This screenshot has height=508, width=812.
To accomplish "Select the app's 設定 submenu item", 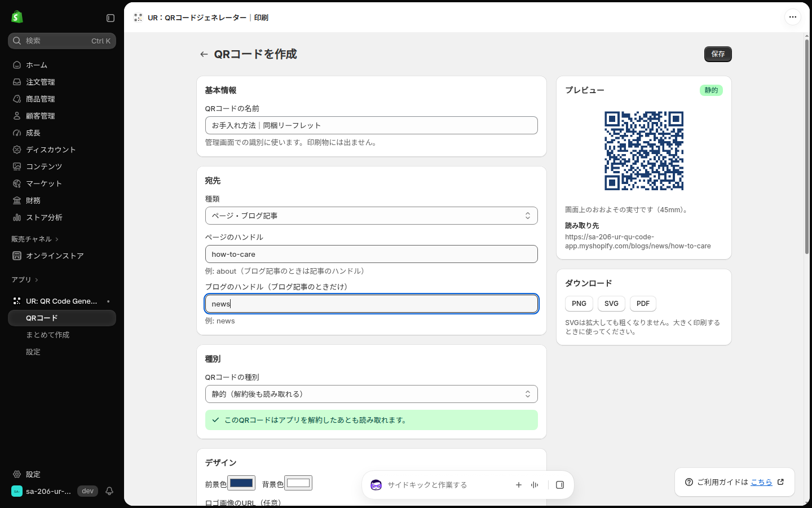I will [x=62, y=352].
